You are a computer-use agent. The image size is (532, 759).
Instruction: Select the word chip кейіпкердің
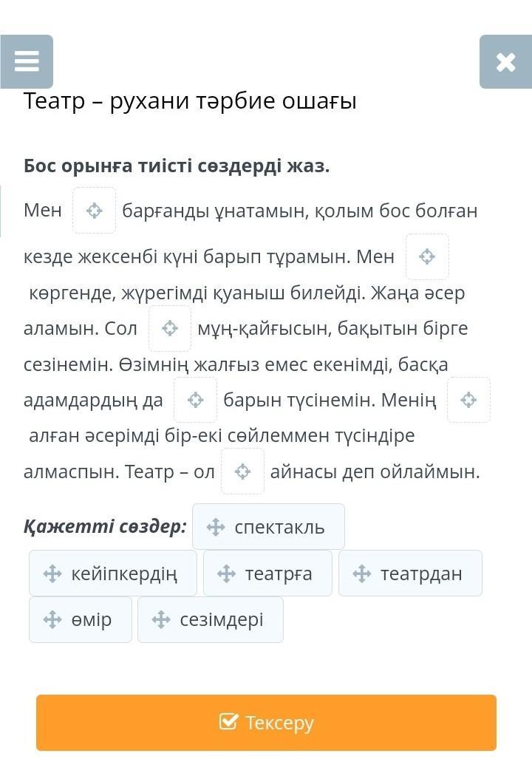pyautogui.click(x=113, y=573)
